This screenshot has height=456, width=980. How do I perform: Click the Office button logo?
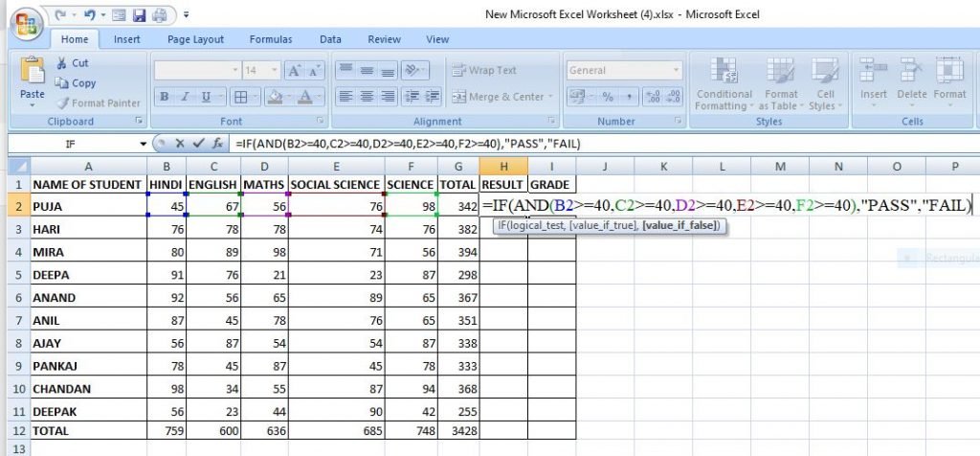tap(26, 23)
